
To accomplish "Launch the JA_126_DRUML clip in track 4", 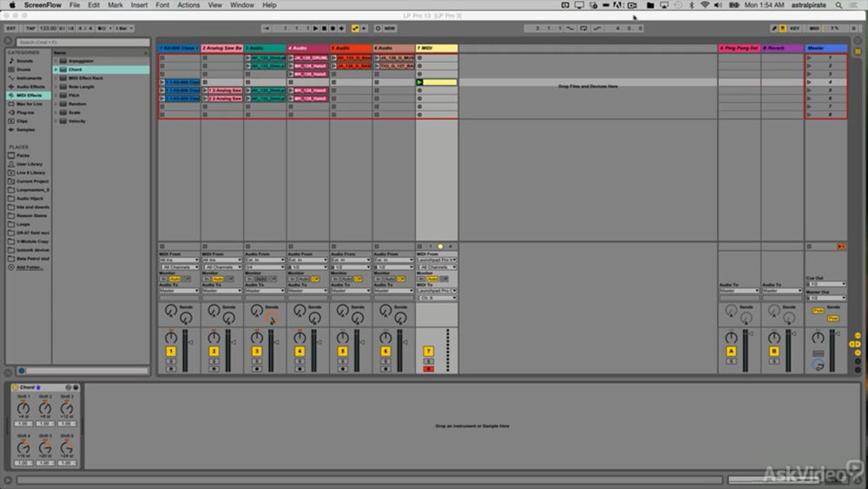I will click(x=291, y=57).
